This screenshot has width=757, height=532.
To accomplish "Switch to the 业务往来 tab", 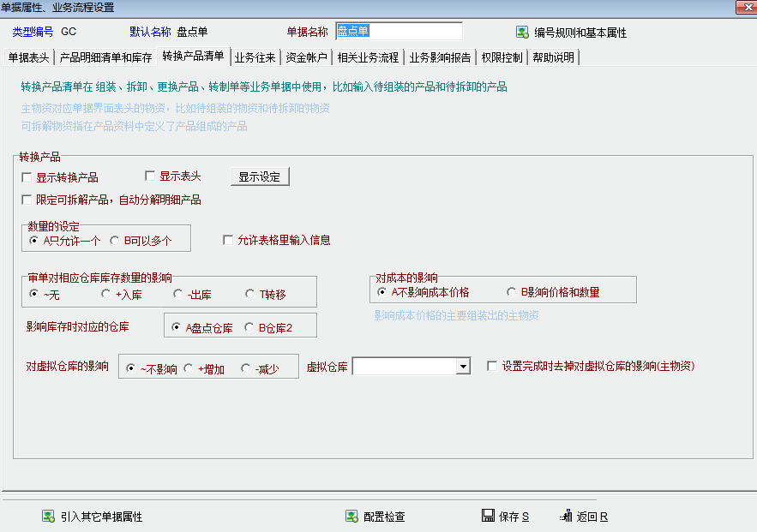I will point(255,58).
